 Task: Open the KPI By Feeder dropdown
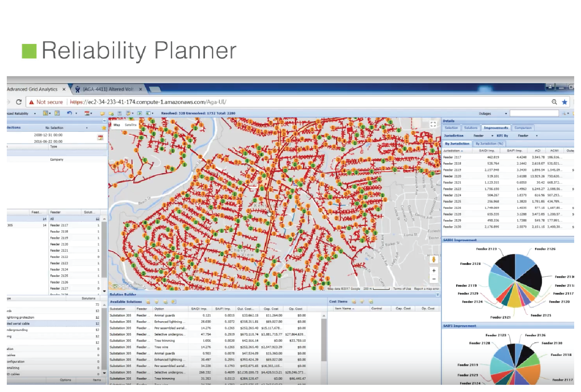click(537, 135)
